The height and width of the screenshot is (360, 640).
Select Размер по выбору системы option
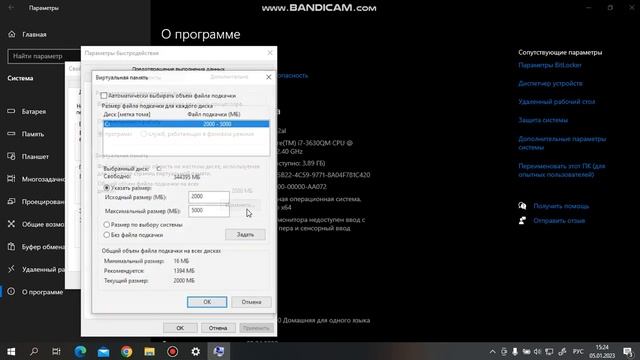[x=107, y=224]
